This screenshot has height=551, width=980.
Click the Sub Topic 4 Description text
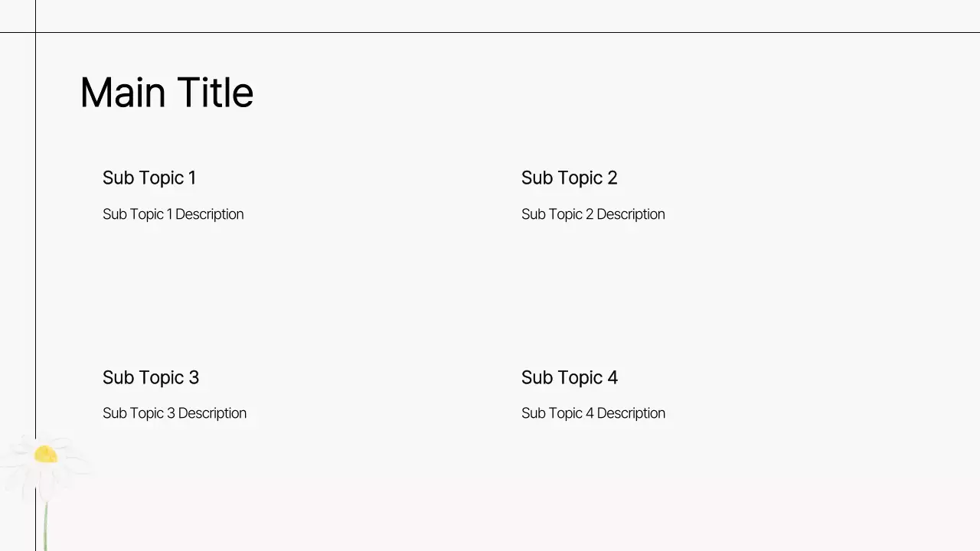593,413
